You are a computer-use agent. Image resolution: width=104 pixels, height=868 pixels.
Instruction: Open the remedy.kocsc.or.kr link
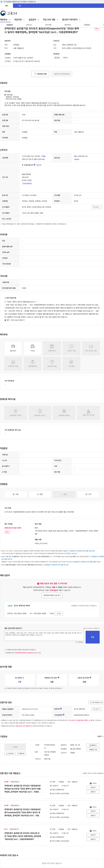click(28, 653)
